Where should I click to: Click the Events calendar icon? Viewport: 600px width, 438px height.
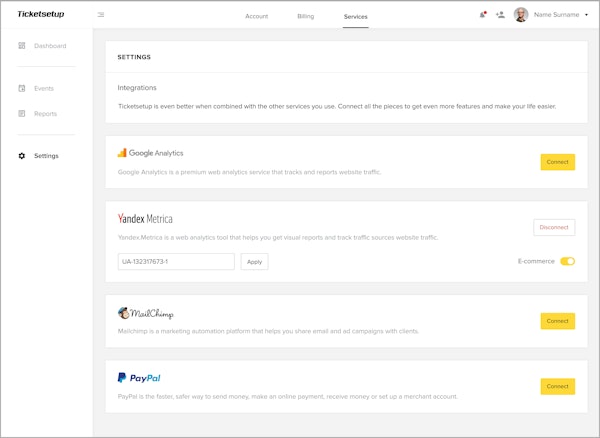point(22,88)
